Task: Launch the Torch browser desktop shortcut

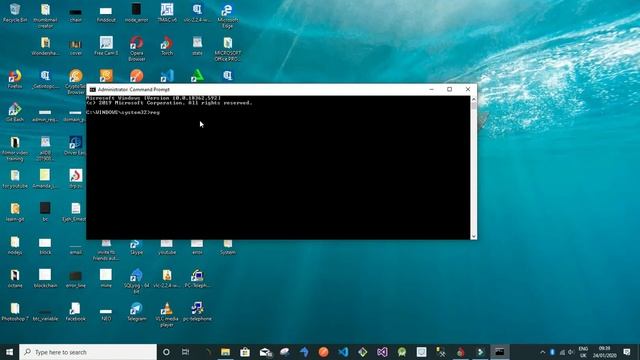Action: pos(167,46)
